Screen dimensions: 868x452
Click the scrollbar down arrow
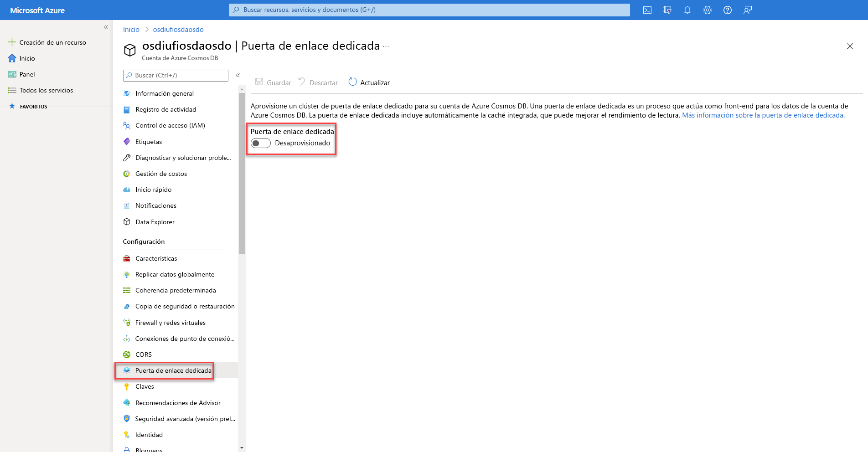tap(242, 448)
